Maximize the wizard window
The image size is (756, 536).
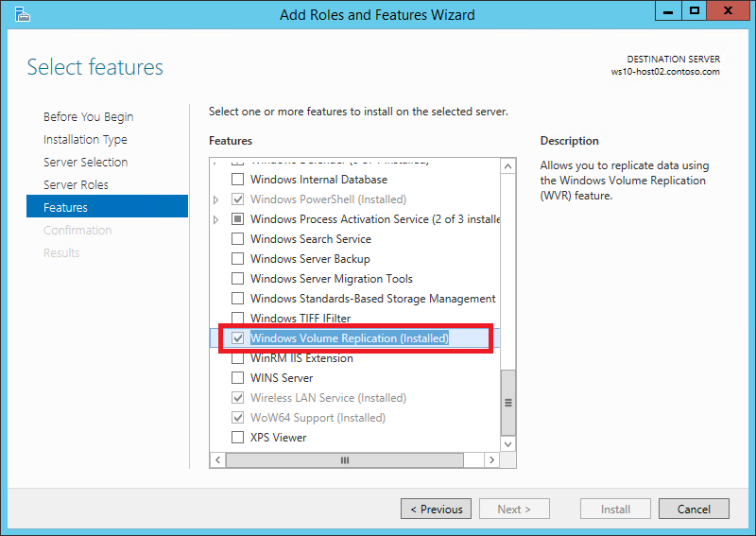(694, 11)
